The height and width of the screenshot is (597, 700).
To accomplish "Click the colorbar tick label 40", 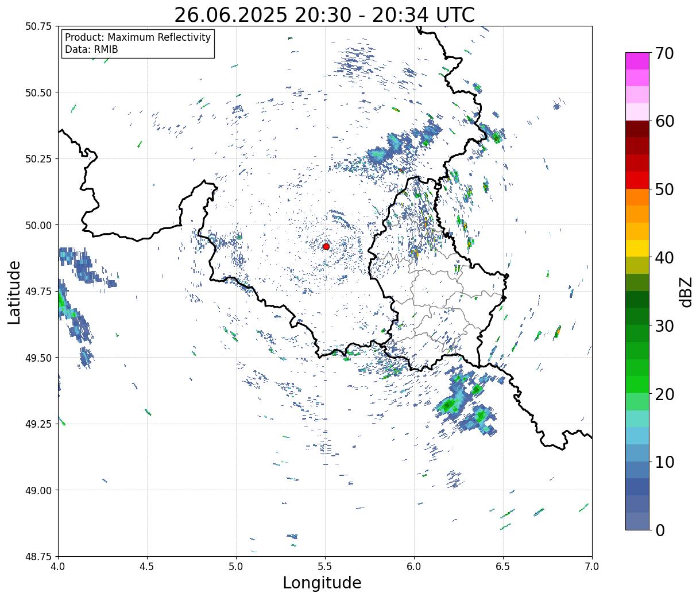I will pyautogui.click(x=664, y=258).
